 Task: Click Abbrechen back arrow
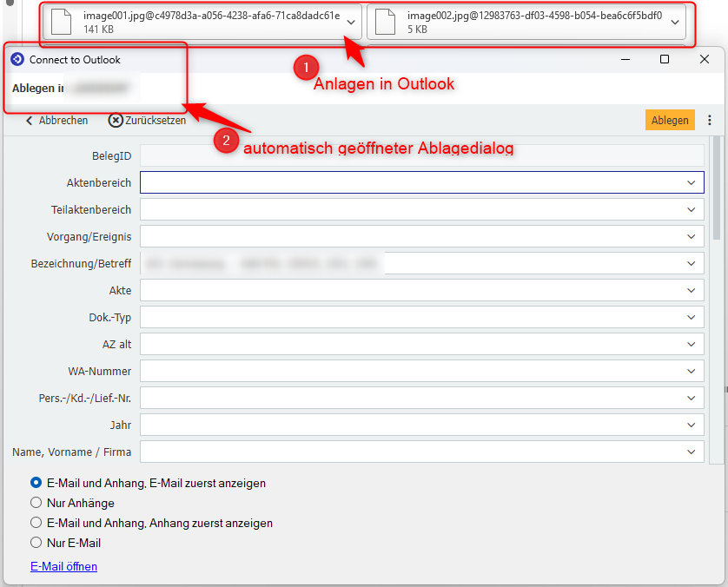pyautogui.click(x=30, y=121)
